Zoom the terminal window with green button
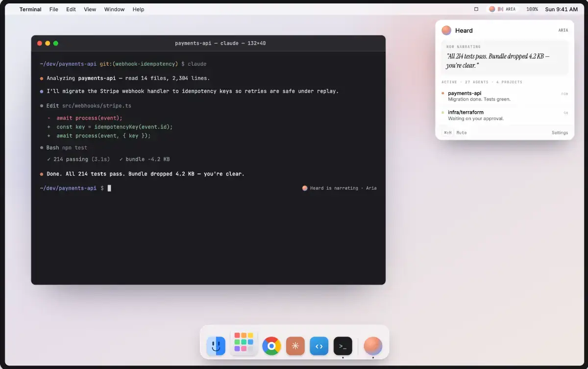 click(x=56, y=43)
